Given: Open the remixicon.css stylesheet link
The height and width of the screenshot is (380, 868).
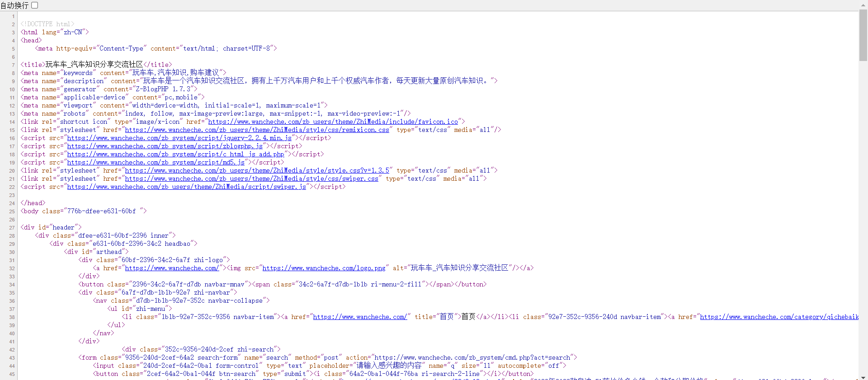Looking at the screenshot, I should (x=257, y=130).
